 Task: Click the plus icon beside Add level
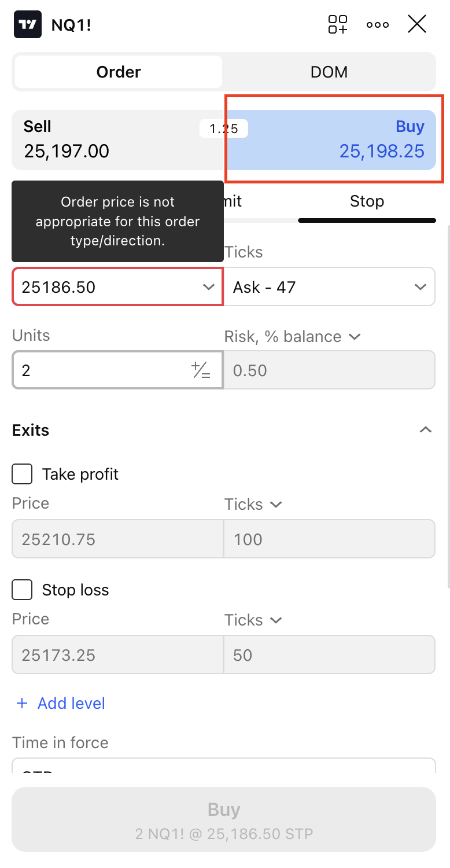(x=22, y=703)
